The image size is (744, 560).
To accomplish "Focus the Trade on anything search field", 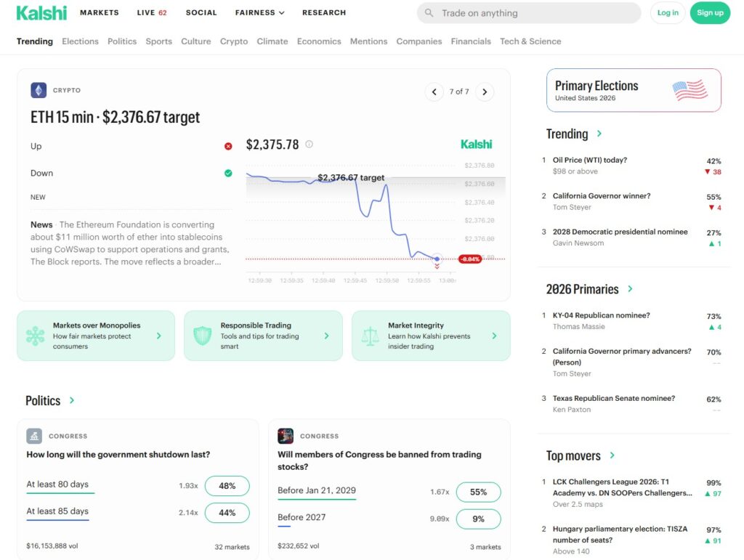I will pos(529,13).
